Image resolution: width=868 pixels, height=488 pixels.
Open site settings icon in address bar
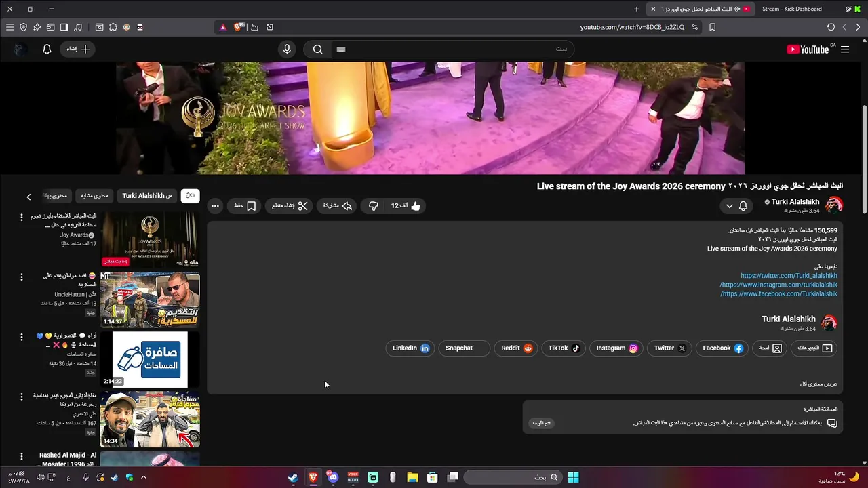pos(694,27)
